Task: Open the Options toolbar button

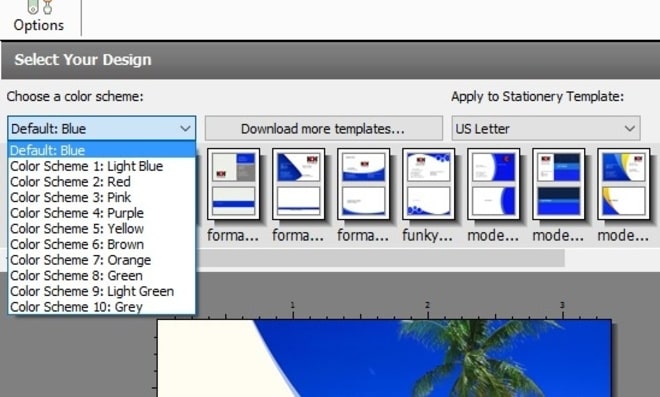Action: [x=39, y=17]
